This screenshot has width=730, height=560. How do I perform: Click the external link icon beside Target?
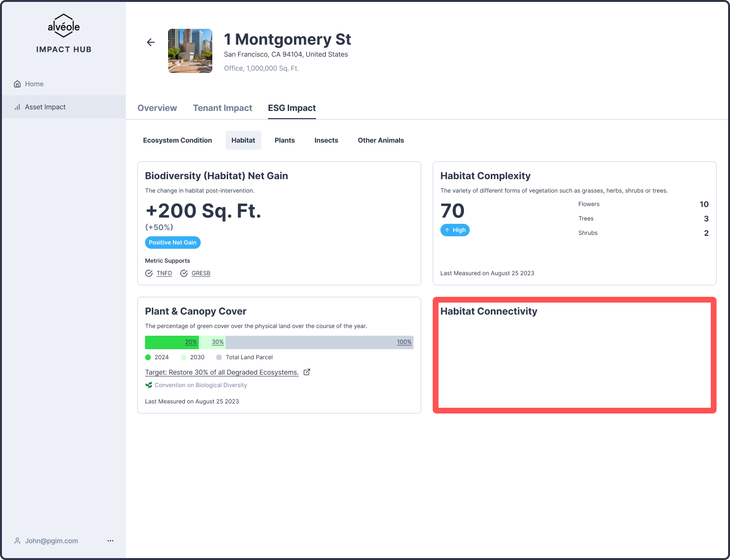307,372
